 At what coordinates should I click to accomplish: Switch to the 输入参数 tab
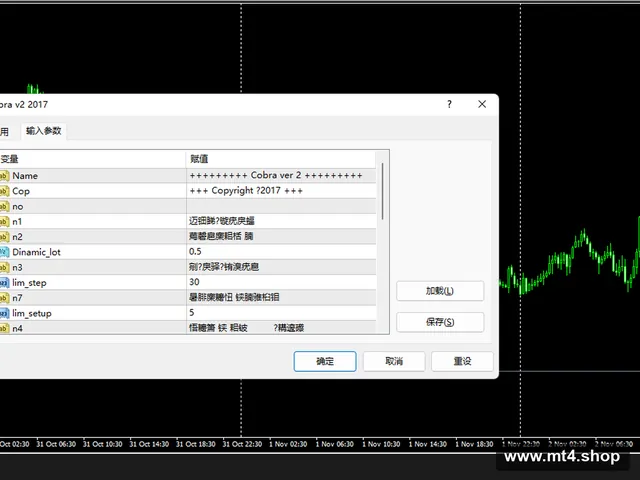pos(44,131)
